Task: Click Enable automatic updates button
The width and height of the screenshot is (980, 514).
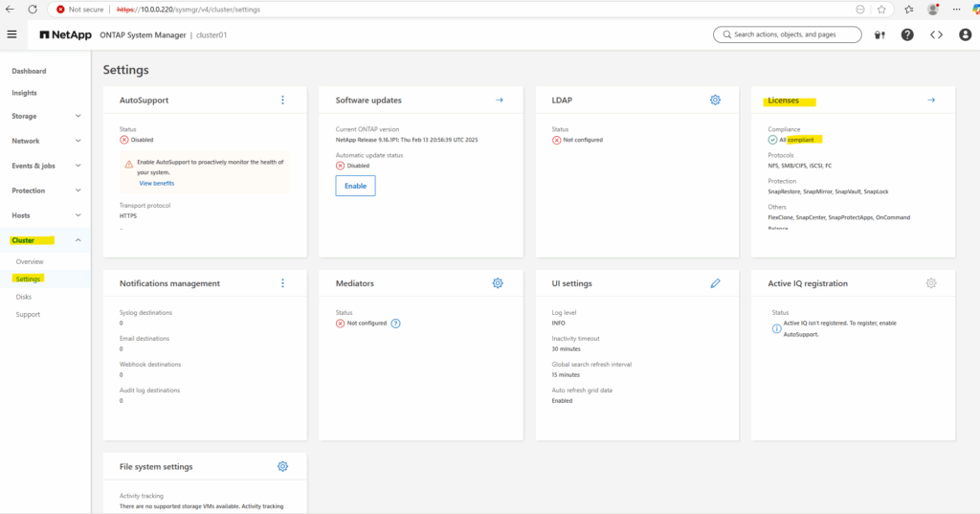Action: point(355,186)
